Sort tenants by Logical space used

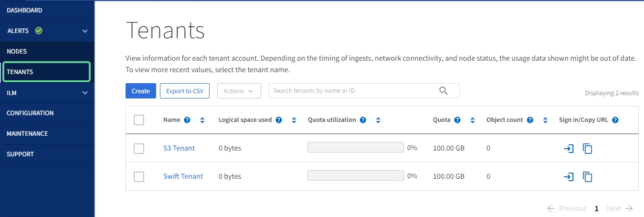pos(294,120)
